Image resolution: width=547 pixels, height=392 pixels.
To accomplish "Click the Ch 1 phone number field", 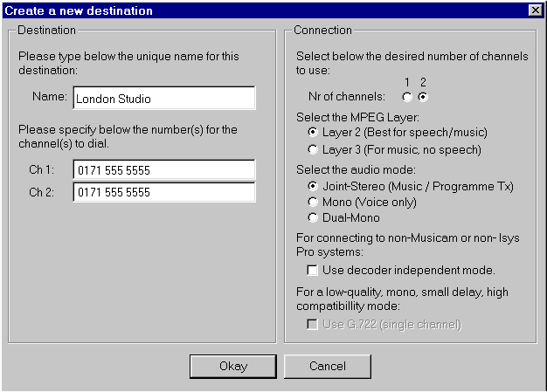I will 163,169.
